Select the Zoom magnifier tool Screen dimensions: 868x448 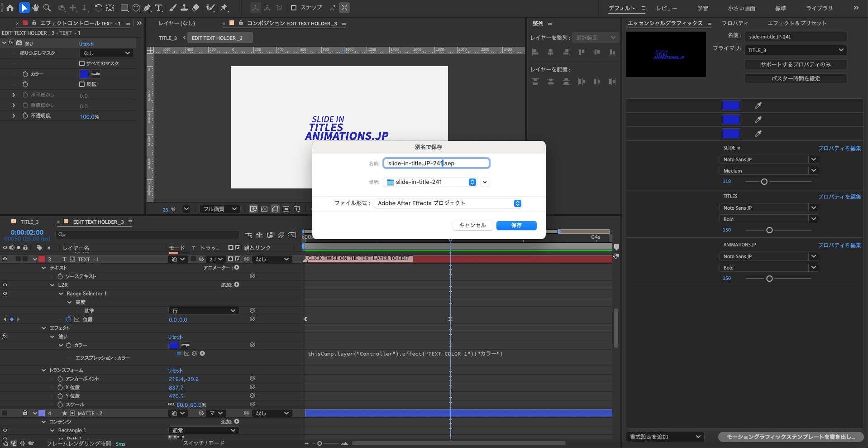(47, 8)
